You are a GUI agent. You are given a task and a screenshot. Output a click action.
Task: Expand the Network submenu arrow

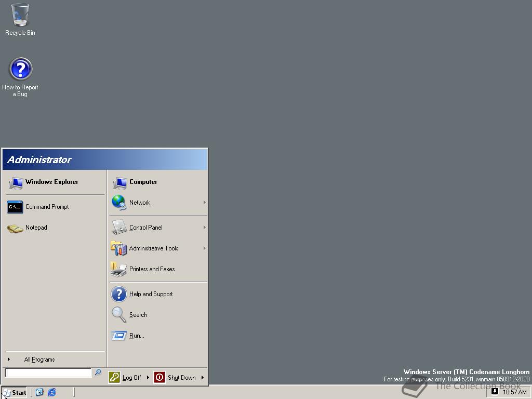click(x=204, y=203)
